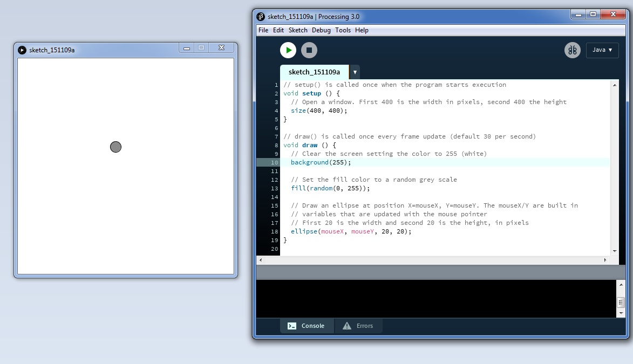Open the Help menu
This screenshot has height=364, width=633.
(x=362, y=30)
